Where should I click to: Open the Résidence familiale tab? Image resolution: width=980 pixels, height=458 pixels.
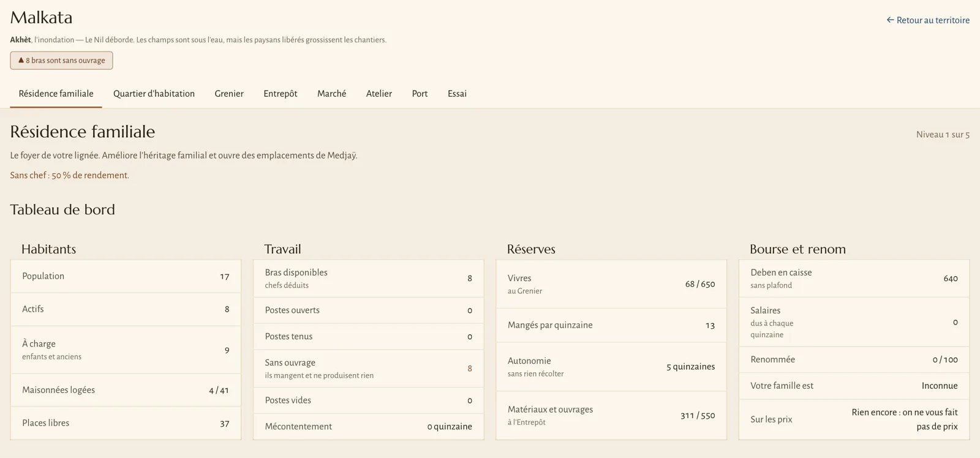click(x=56, y=94)
